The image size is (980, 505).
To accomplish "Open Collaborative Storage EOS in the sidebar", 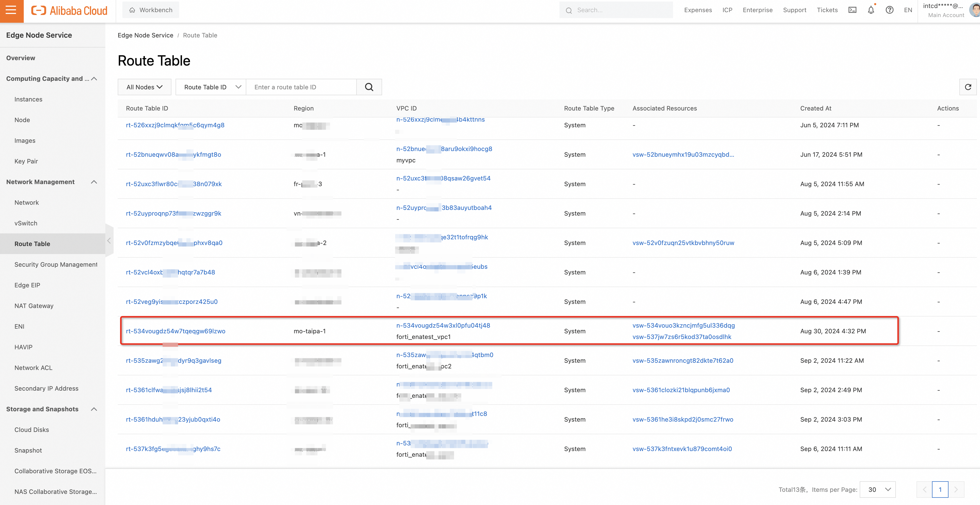I will (x=56, y=471).
